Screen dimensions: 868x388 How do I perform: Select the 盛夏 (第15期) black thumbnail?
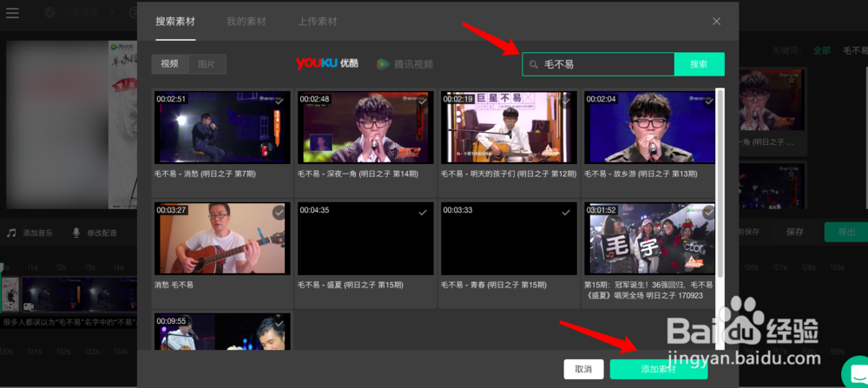coord(365,238)
